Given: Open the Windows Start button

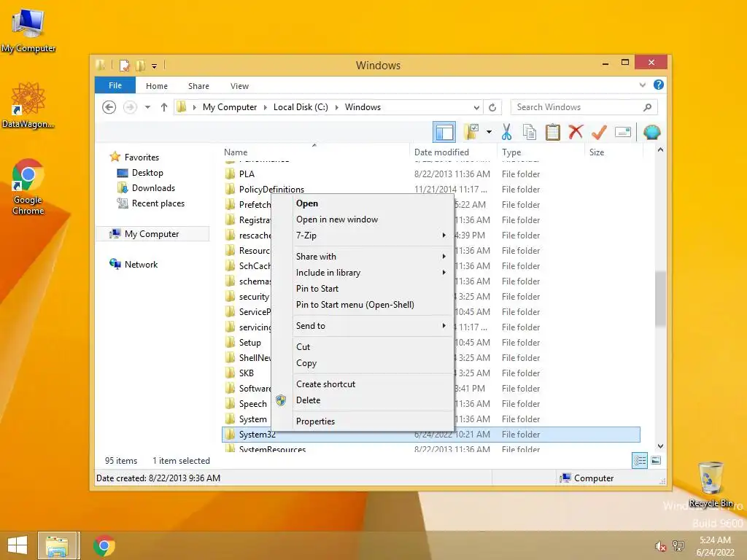Looking at the screenshot, I should [18, 545].
